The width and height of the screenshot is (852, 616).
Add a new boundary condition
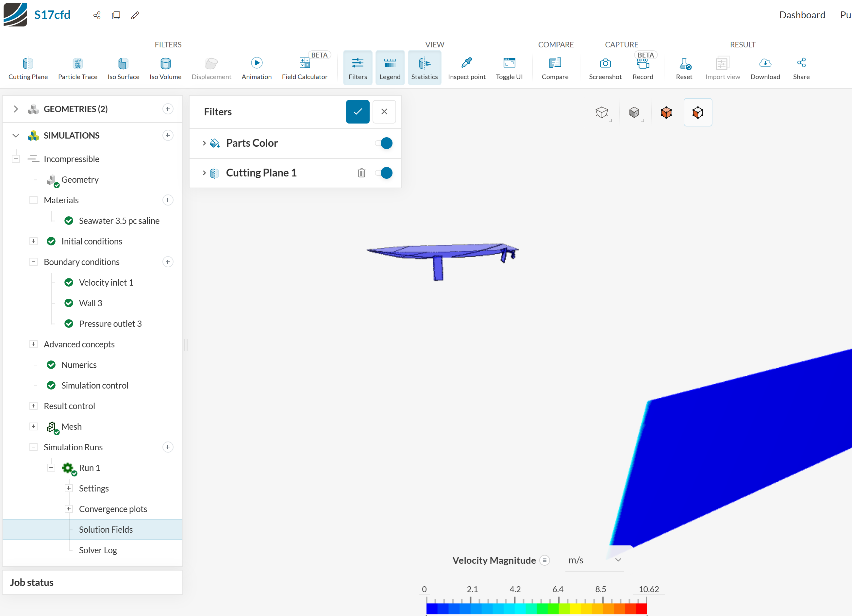[168, 262]
